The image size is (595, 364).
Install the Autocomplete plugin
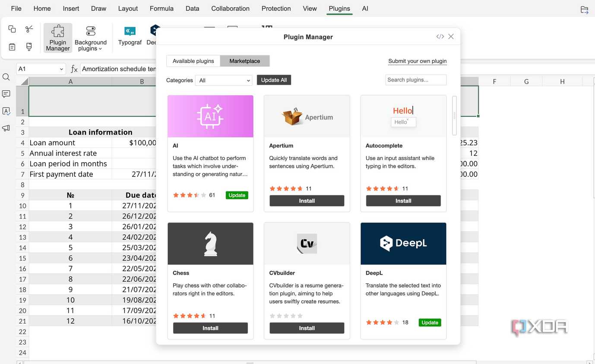403,201
